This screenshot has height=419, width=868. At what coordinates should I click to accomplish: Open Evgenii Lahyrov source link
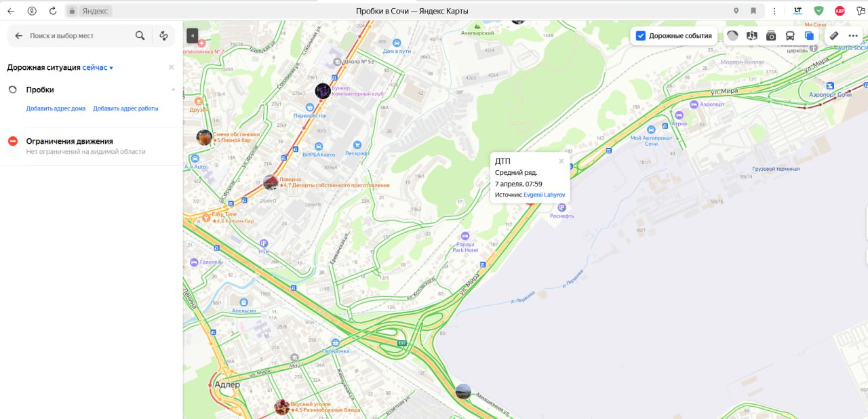point(545,195)
